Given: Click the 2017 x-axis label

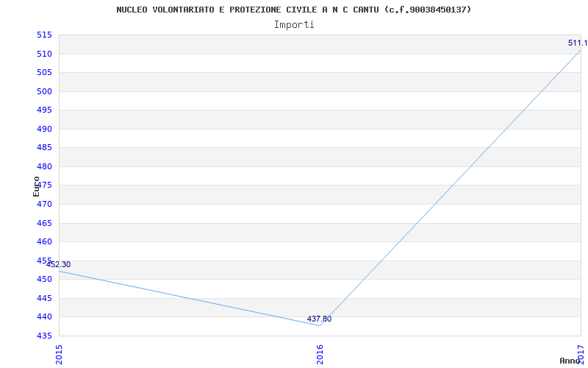Looking at the screenshot, I should click(581, 354).
